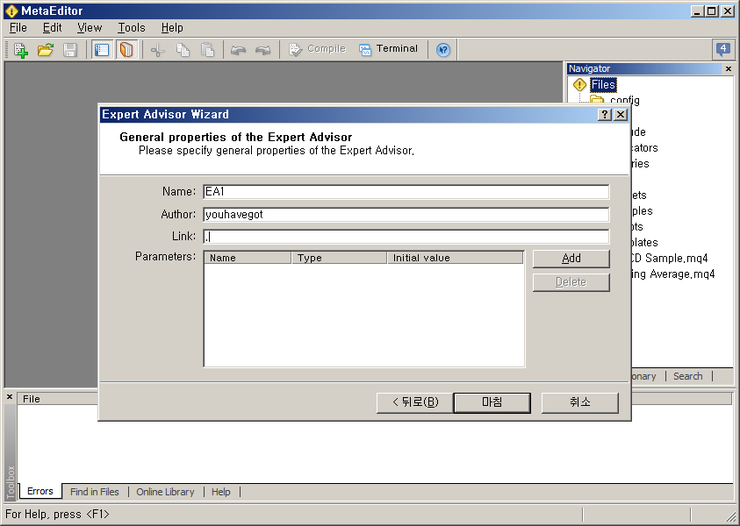Click the Cut scissors icon

(x=158, y=50)
